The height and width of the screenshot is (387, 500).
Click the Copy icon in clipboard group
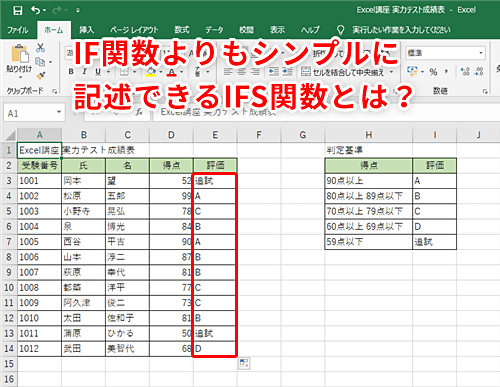tap(40, 62)
